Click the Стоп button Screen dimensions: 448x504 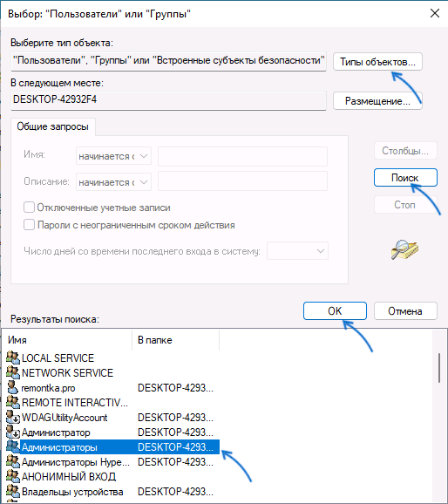pyautogui.click(x=405, y=204)
